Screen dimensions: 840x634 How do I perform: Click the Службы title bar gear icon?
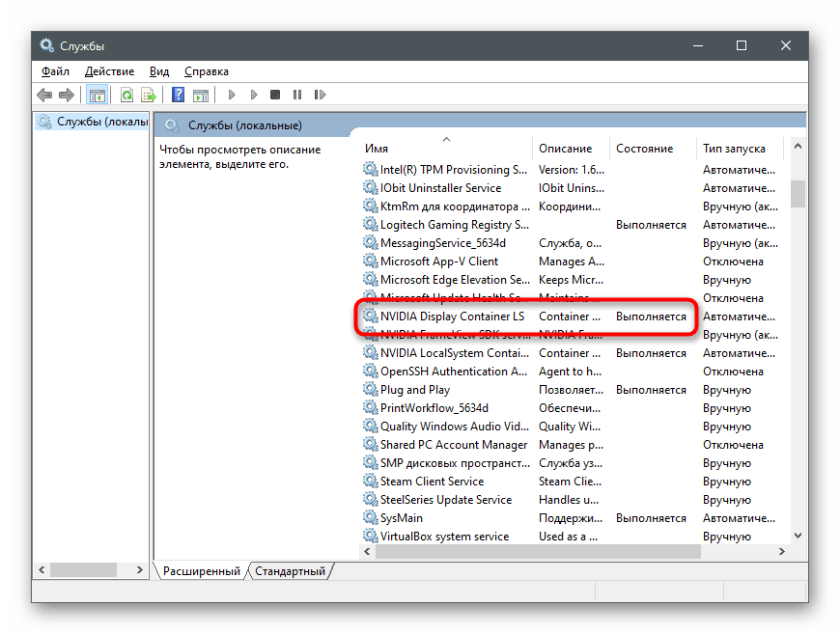[x=46, y=45]
